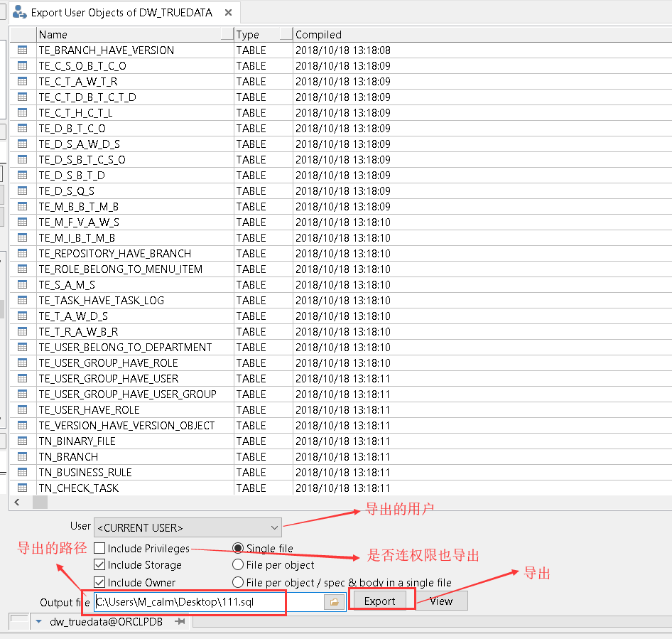Click table icon beside TE_C_T_A_W_T_R
Screen dimensions: 672x639
click(22, 82)
